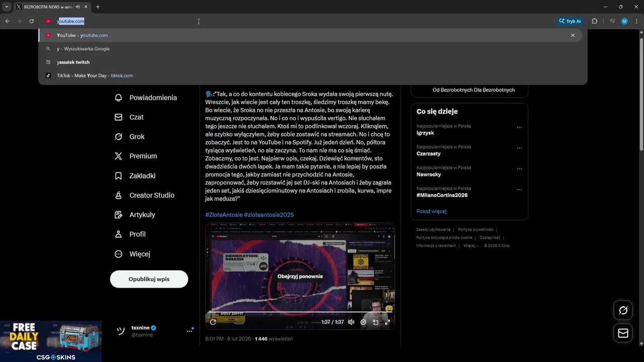Open the floating messages envelope button
Screen dimensions: 644x362
point(623,333)
